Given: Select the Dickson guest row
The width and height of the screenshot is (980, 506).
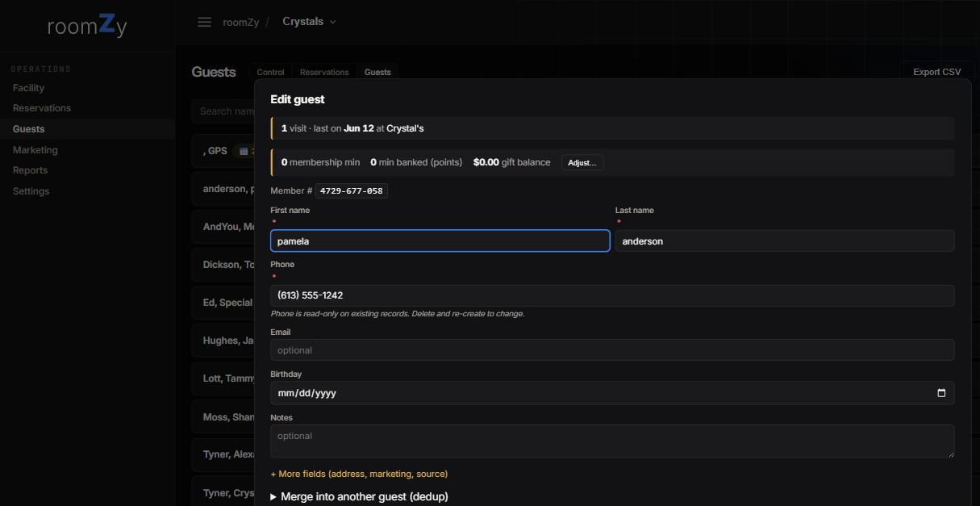Looking at the screenshot, I should (223, 265).
